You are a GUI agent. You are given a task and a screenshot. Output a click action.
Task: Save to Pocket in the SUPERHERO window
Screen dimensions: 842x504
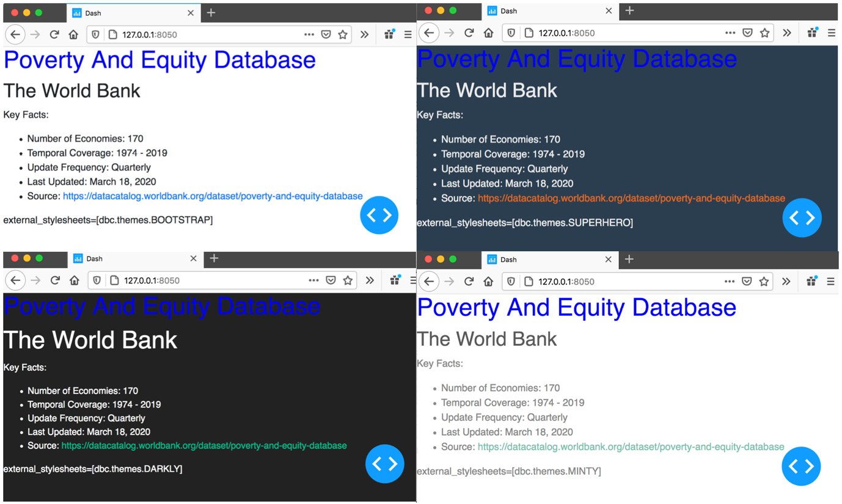[747, 33]
